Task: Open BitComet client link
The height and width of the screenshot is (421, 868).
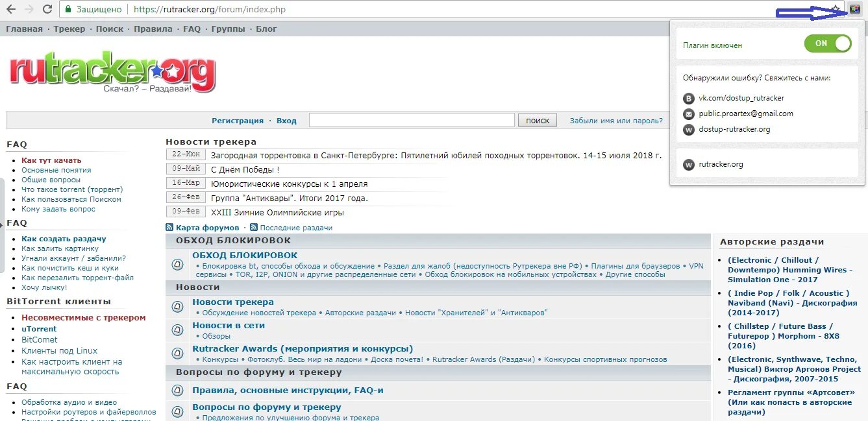Action: click(x=40, y=340)
